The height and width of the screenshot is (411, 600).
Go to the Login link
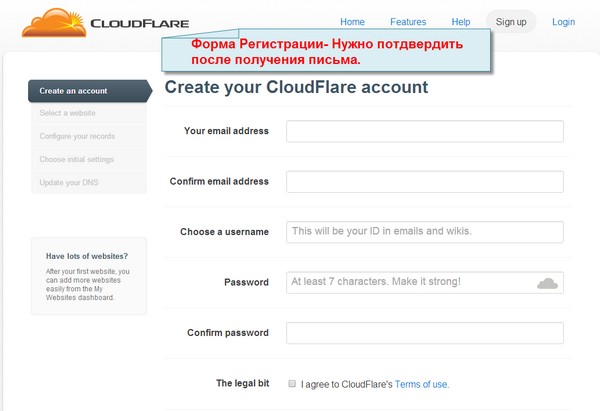[563, 22]
